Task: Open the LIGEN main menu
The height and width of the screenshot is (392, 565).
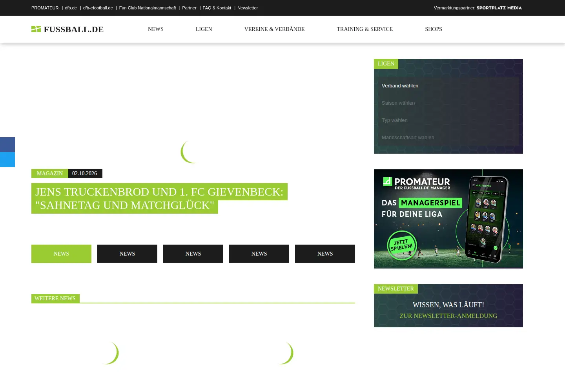Action: [204, 29]
